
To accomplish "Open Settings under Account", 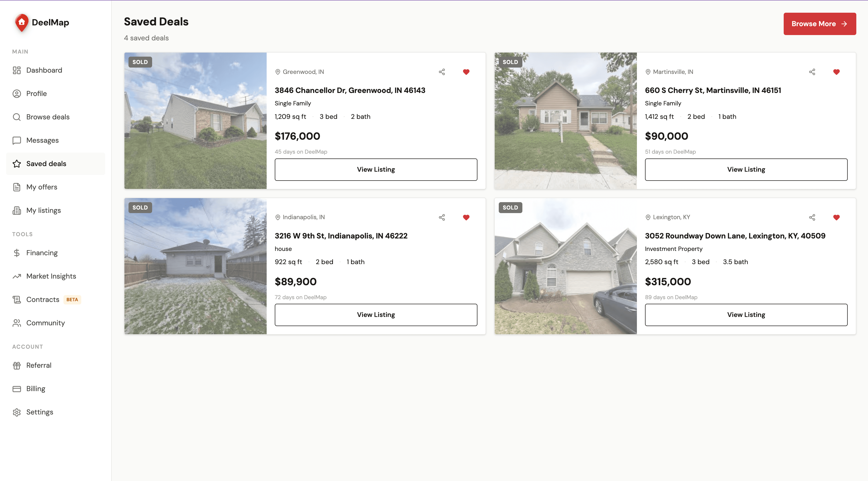I will [x=56, y=412].
